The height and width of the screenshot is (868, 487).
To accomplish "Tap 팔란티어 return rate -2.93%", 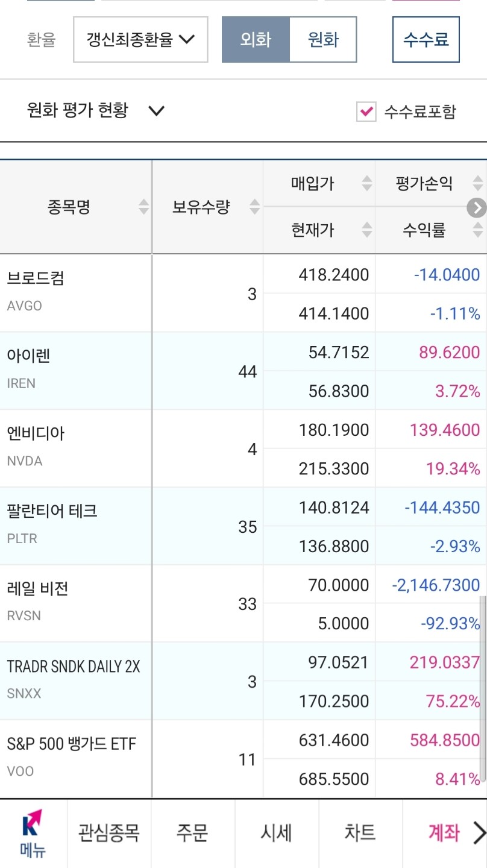I will click(x=455, y=547).
